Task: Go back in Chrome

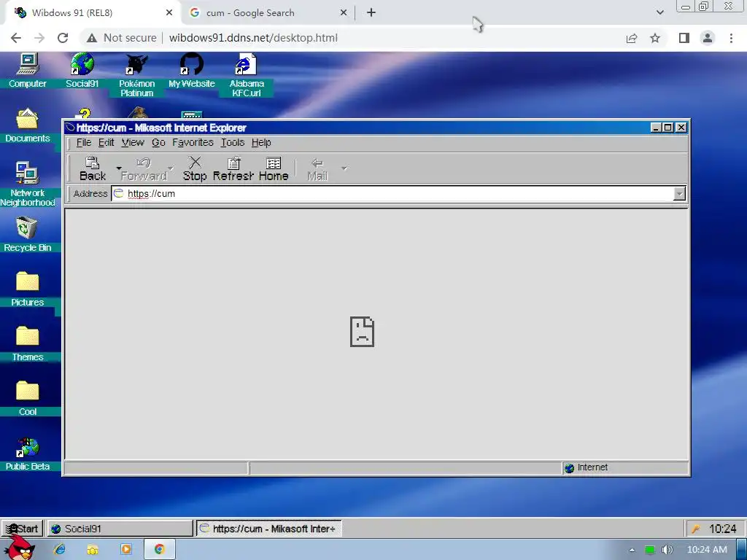Action: click(x=16, y=38)
